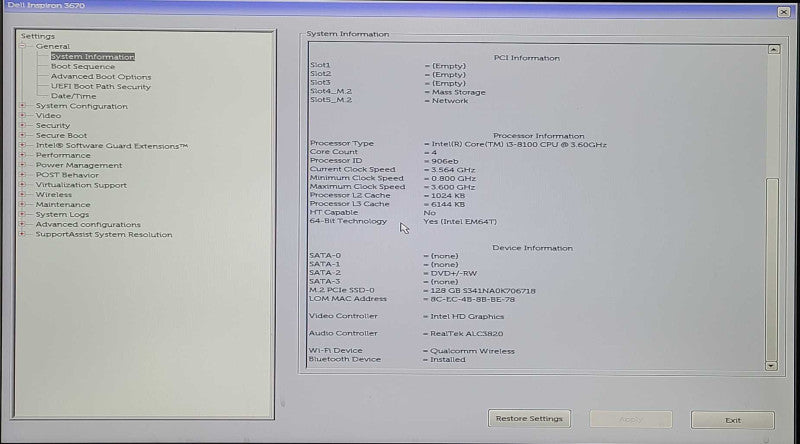Click the Slot4_M.2 Mass Storage entry
800x444 pixels.
[x=459, y=92]
